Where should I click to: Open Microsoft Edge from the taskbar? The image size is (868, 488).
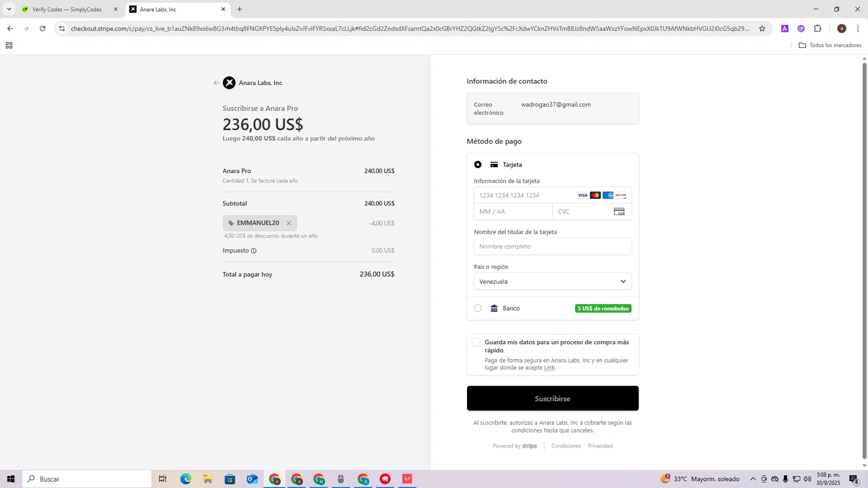pyautogui.click(x=185, y=479)
